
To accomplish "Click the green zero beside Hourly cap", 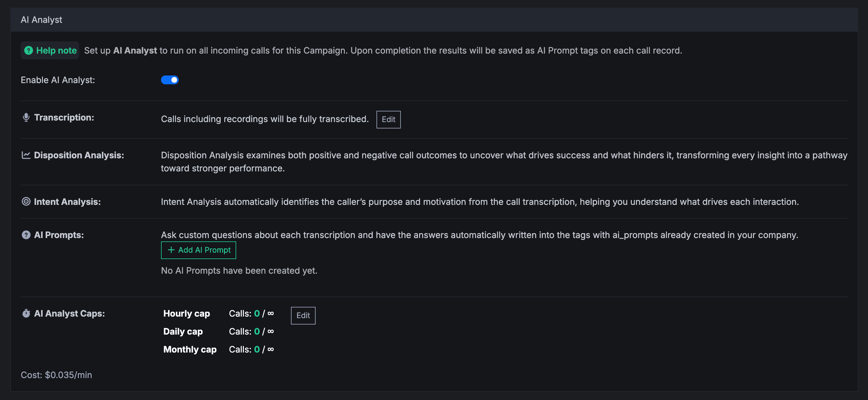I will 257,314.
